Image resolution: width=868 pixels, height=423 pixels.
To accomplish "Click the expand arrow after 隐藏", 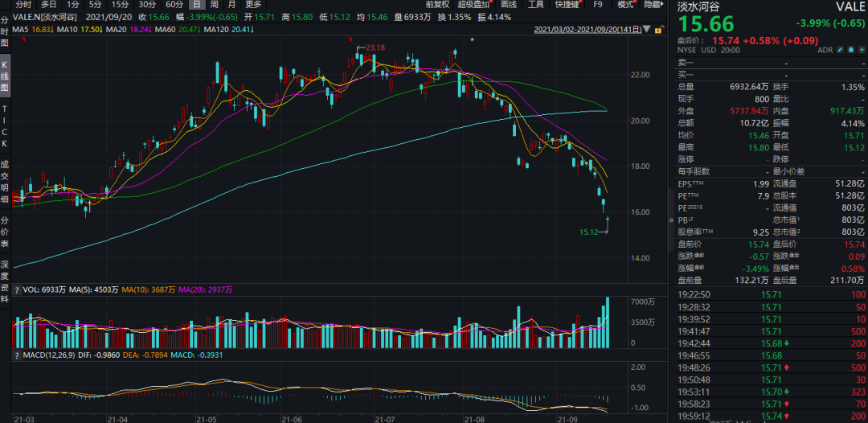I will coord(661,5).
